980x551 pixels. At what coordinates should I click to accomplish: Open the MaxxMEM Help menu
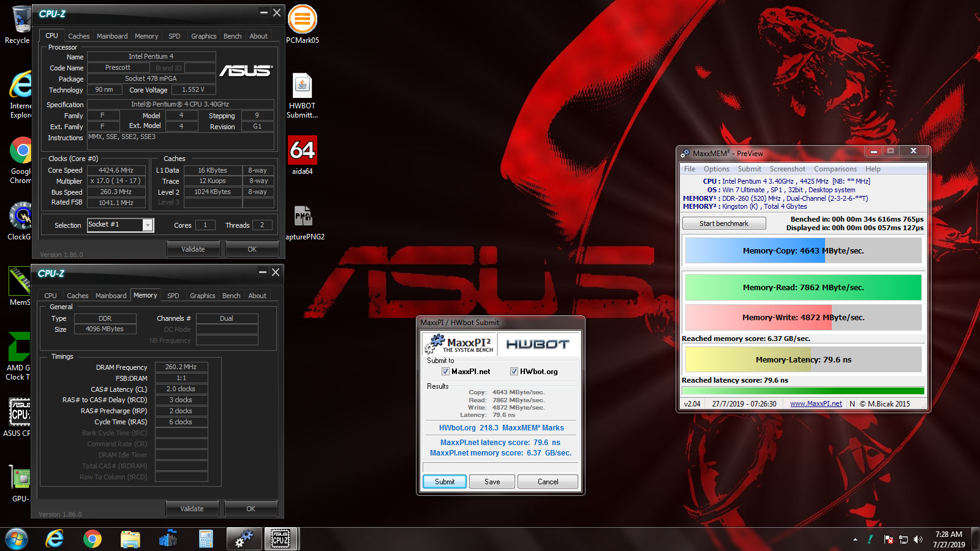[873, 169]
